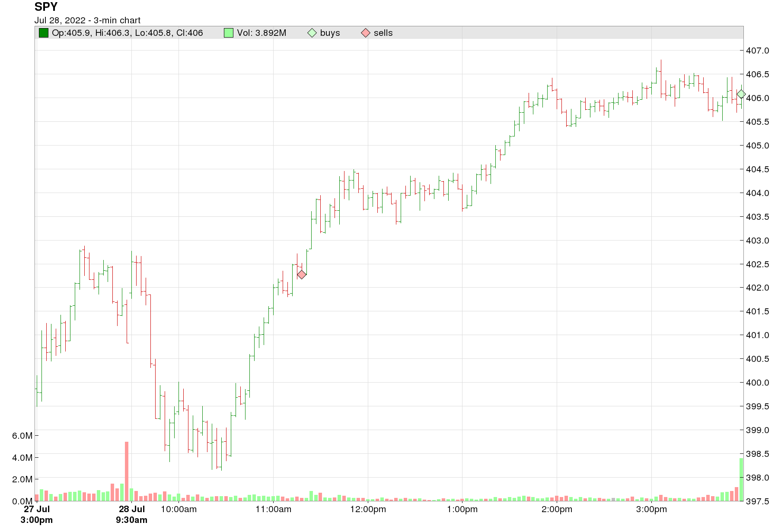778x532 pixels.
Task: Click the 401.0 price axis label
Action: tap(758, 335)
